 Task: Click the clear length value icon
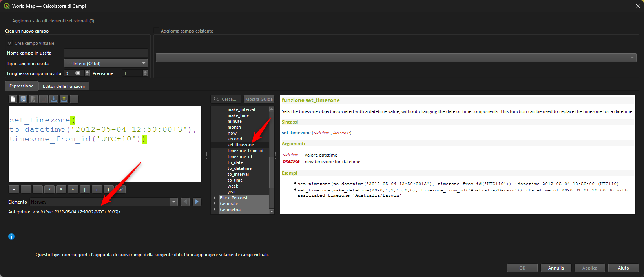[x=78, y=73]
